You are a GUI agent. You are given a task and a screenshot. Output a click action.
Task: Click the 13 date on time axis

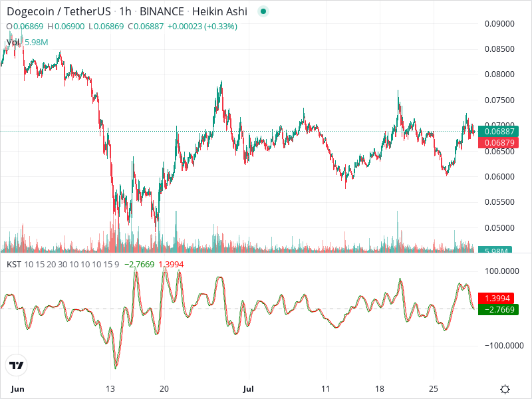pyautogui.click(x=110, y=389)
